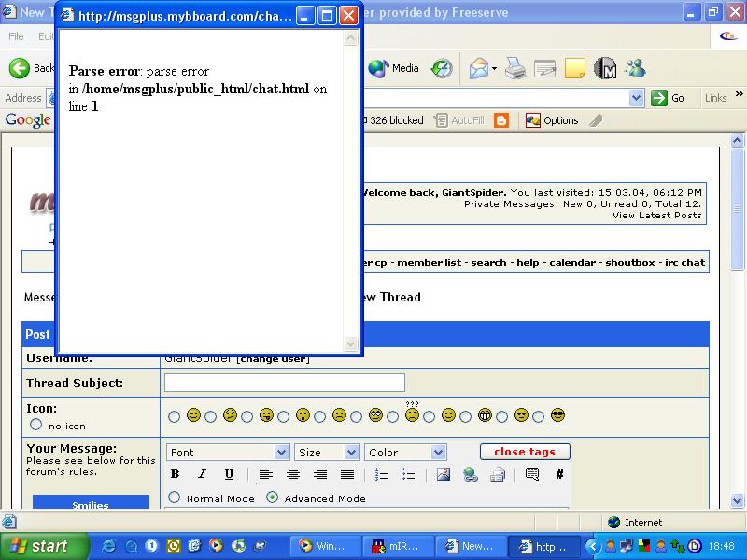Screen dimensions: 747x560
Task: Select the 'no icon' radio button
Action: pos(36,425)
